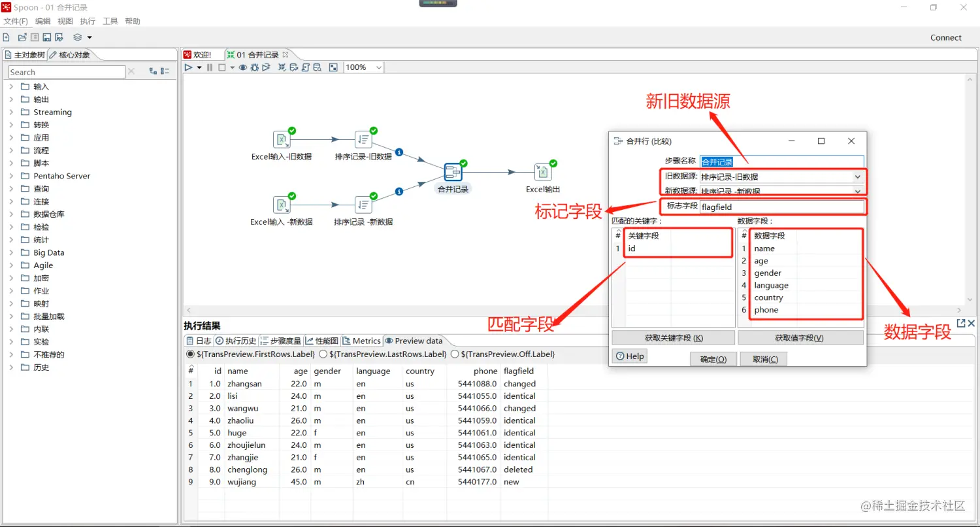Maximize the execution results panel icon
The image size is (980, 527).
coord(961,323)
